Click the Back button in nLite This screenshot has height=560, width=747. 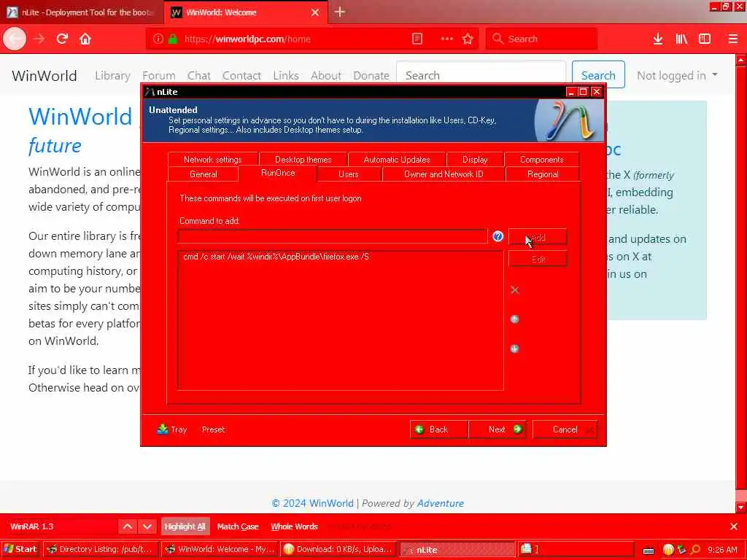point(438,429)
